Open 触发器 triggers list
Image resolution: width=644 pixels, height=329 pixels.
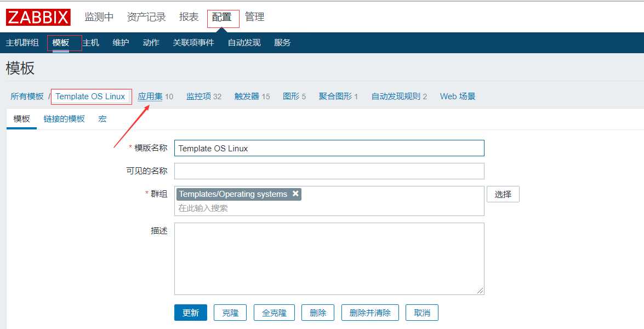point(247,97)
